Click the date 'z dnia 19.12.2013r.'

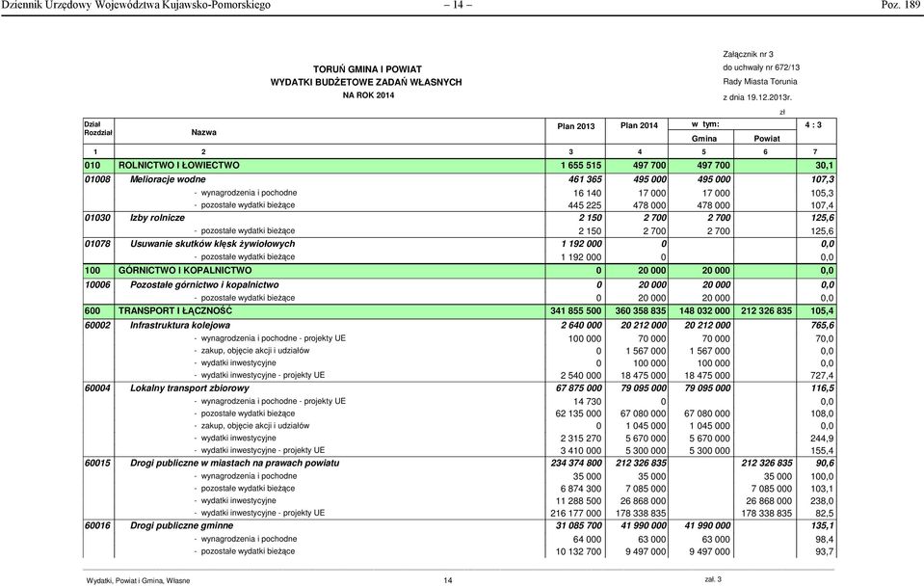(757, 97)
